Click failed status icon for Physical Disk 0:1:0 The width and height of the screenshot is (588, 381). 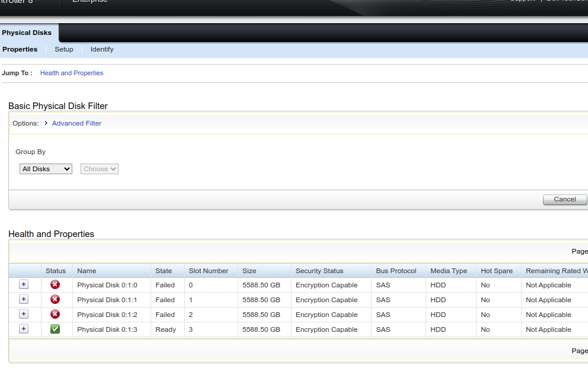55,285
